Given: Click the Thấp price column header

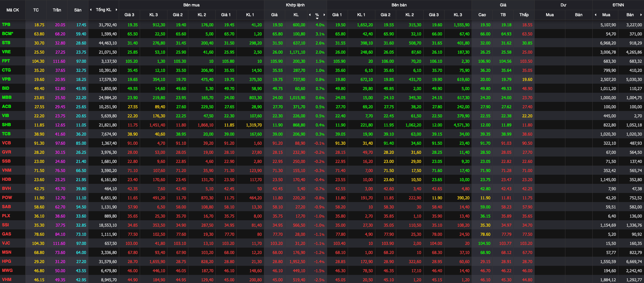Looking at the screenshot, I should click(x=524, y=15).
